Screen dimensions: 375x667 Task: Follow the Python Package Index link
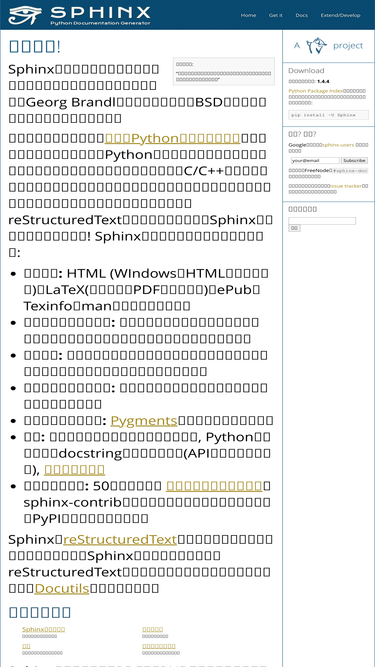click(316, 91)
